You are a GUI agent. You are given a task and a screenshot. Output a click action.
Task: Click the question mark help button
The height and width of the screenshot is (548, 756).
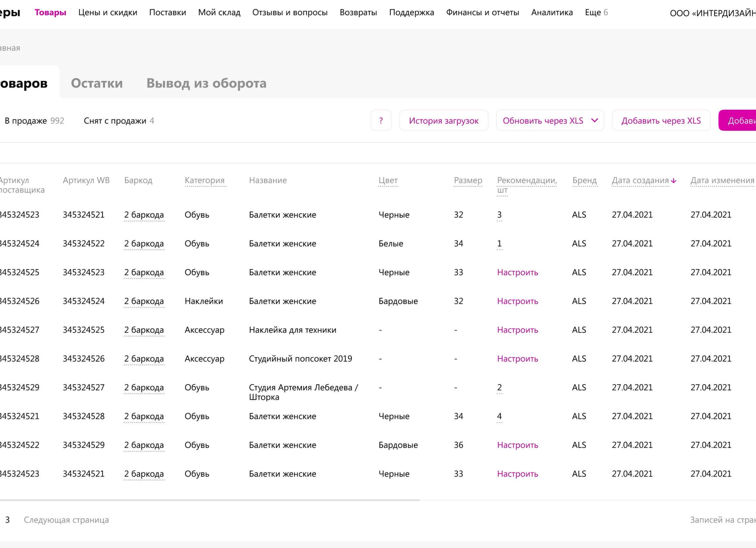[381, 121]
